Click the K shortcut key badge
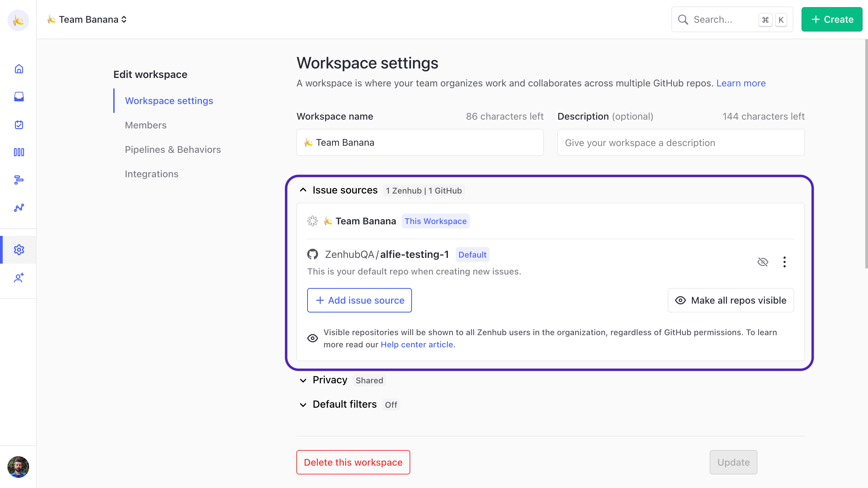This screenshot has width=868, height=488. [x=781, y=20]
